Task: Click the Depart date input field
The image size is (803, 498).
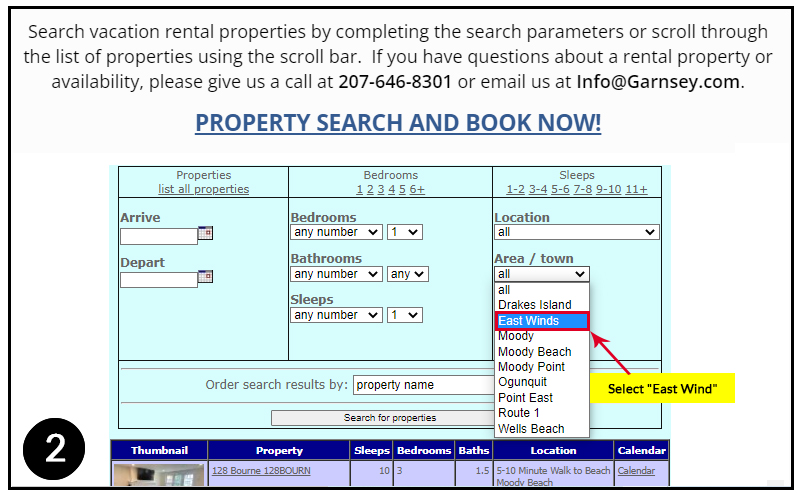Action: click(x=158, y=280)
